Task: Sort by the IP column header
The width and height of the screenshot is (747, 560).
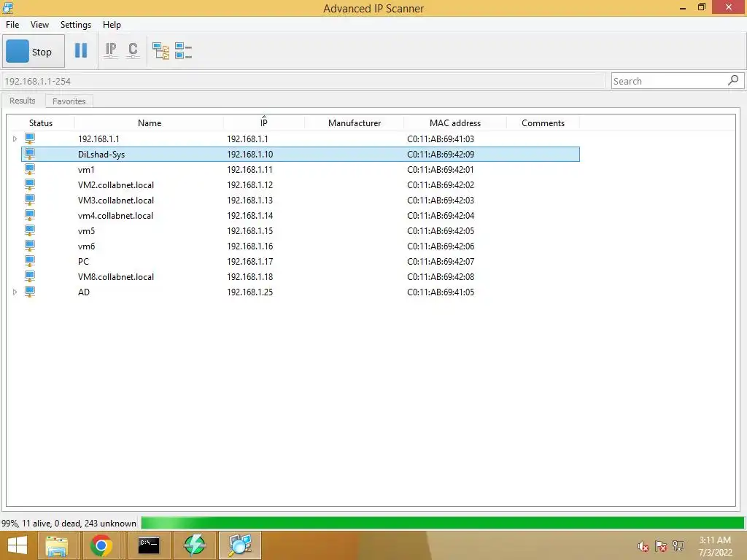Action: tap(264, 122)
